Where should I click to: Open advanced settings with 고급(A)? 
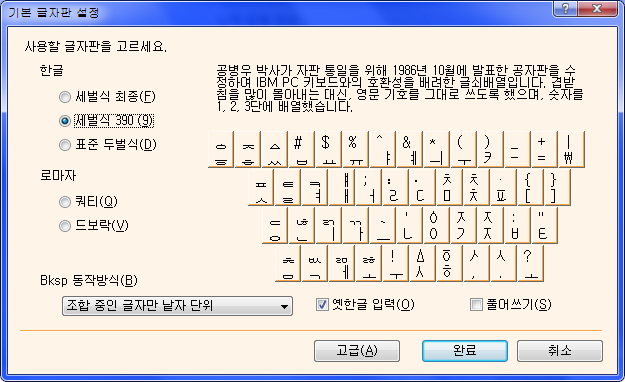(357, 351)
